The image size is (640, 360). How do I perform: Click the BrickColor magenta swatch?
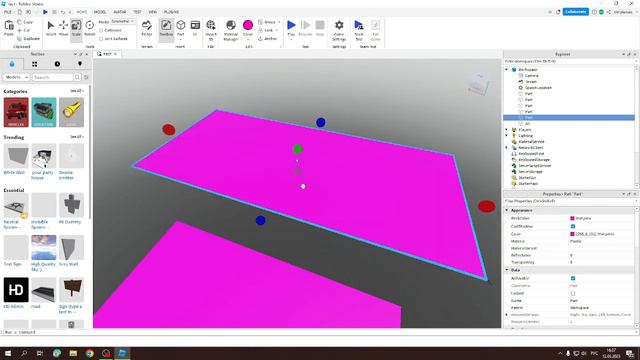click(572, 218)
